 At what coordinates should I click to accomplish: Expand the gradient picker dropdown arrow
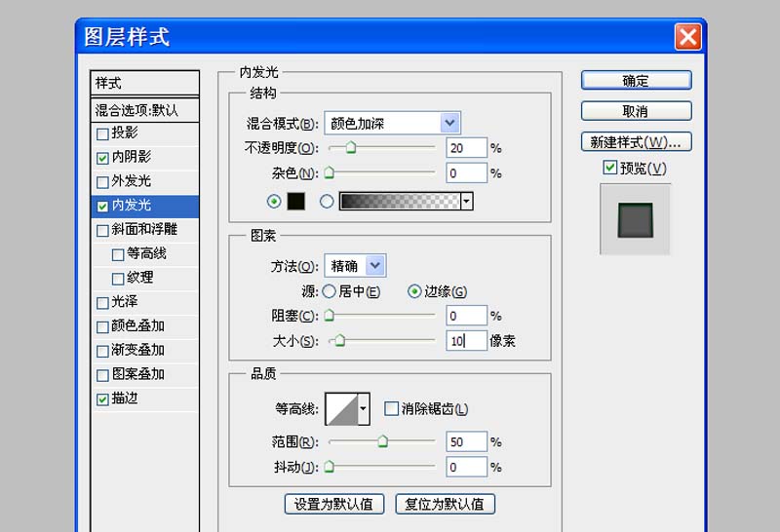click(466, 202)
